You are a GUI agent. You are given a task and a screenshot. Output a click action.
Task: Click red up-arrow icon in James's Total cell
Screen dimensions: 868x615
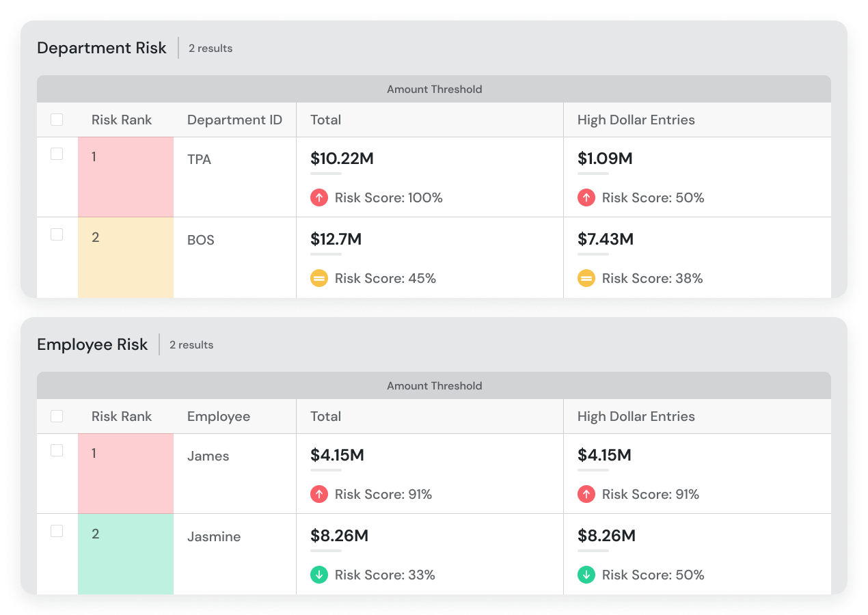319,494
